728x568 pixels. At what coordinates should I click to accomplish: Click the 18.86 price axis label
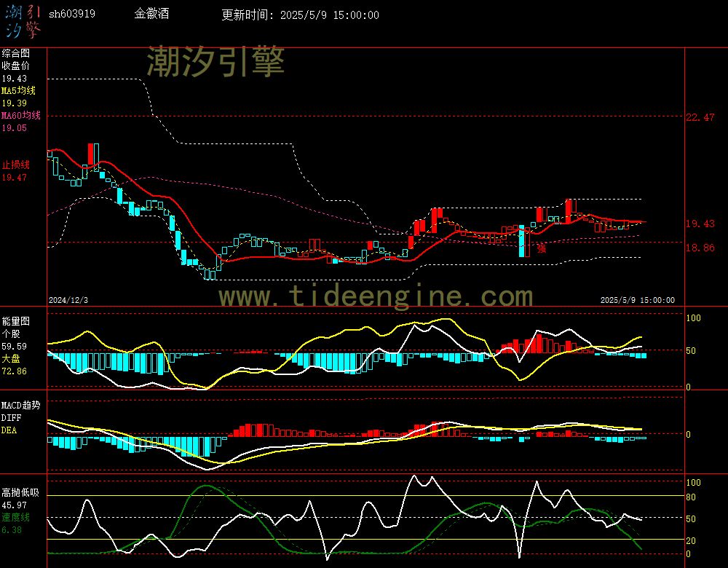click(700, 248)
